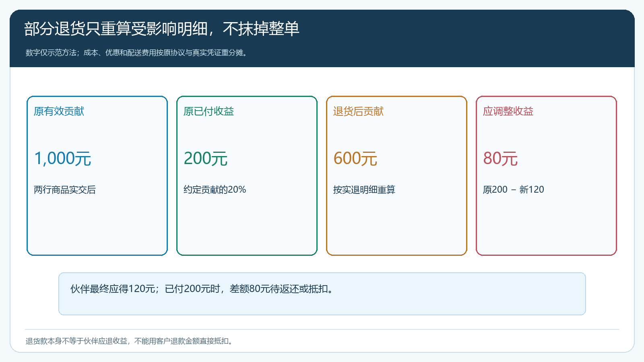Select the value 600元
This screenshot has height=362, width=644.
click(x=355, y=158)
